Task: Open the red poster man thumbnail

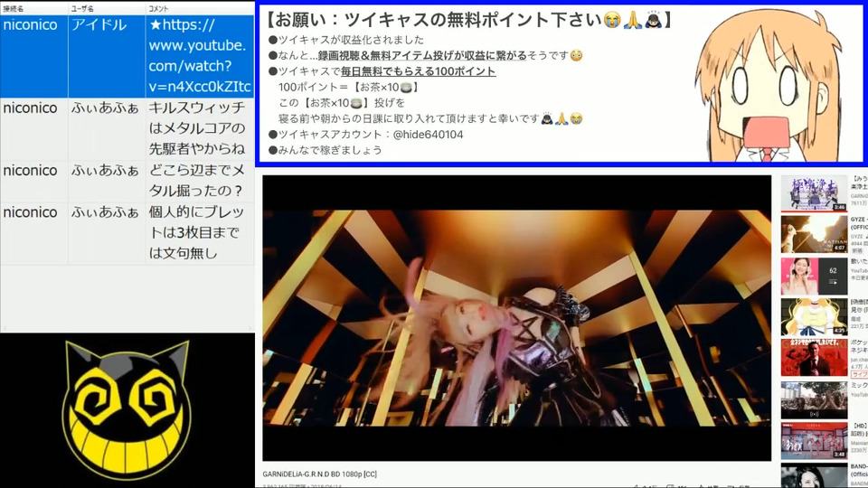Action: pos(814,358)
